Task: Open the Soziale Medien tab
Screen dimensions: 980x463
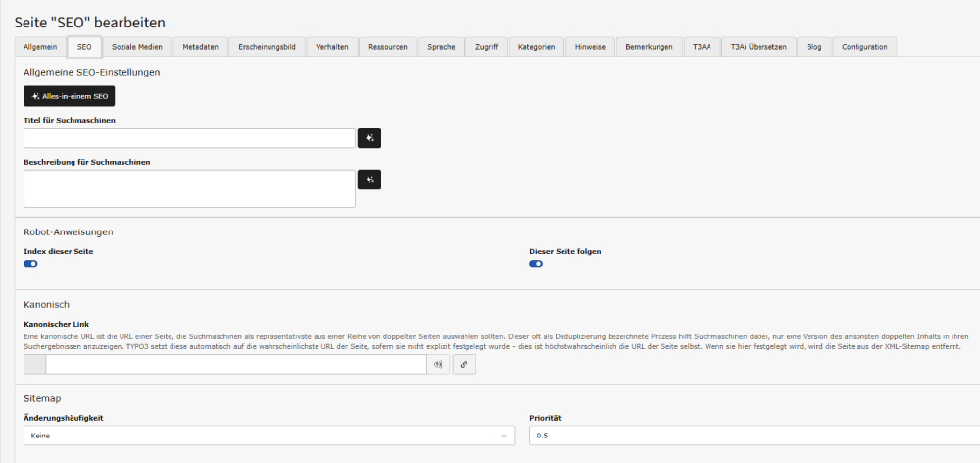Action: pos(137,47)
